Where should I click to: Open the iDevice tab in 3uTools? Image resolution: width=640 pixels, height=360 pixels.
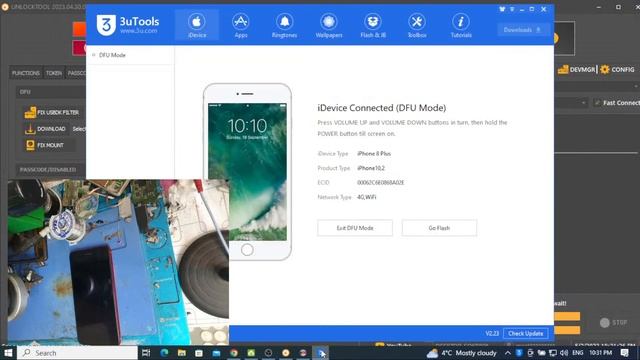[x=197, y=25]
